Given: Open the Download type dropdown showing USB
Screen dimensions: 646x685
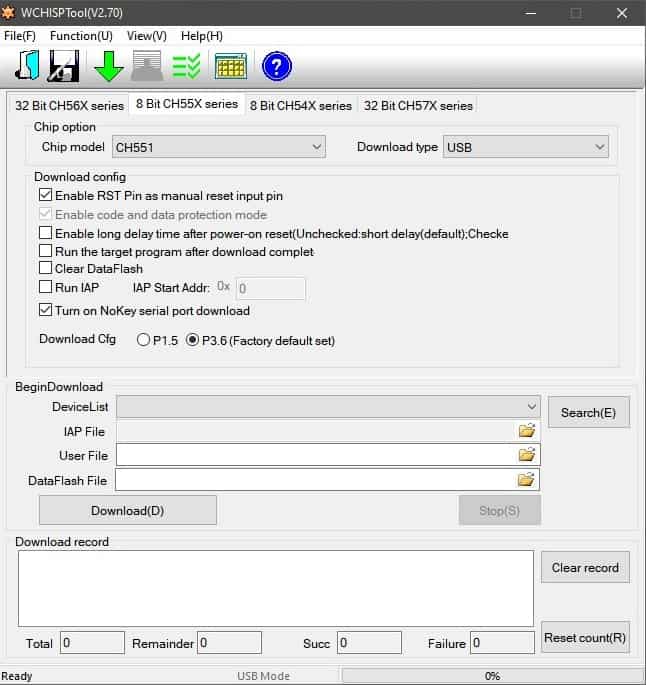Looking at the screenshot, I should [525, 147].
